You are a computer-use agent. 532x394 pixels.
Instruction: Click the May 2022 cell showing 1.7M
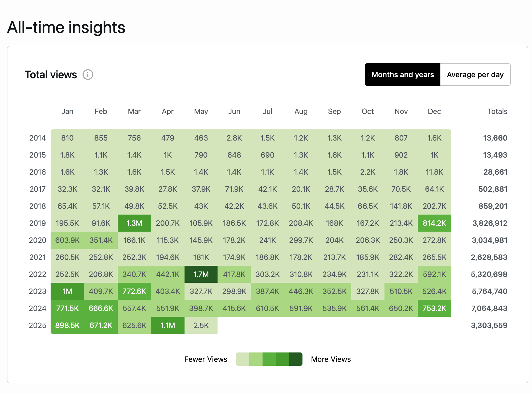tap(201, 274)
